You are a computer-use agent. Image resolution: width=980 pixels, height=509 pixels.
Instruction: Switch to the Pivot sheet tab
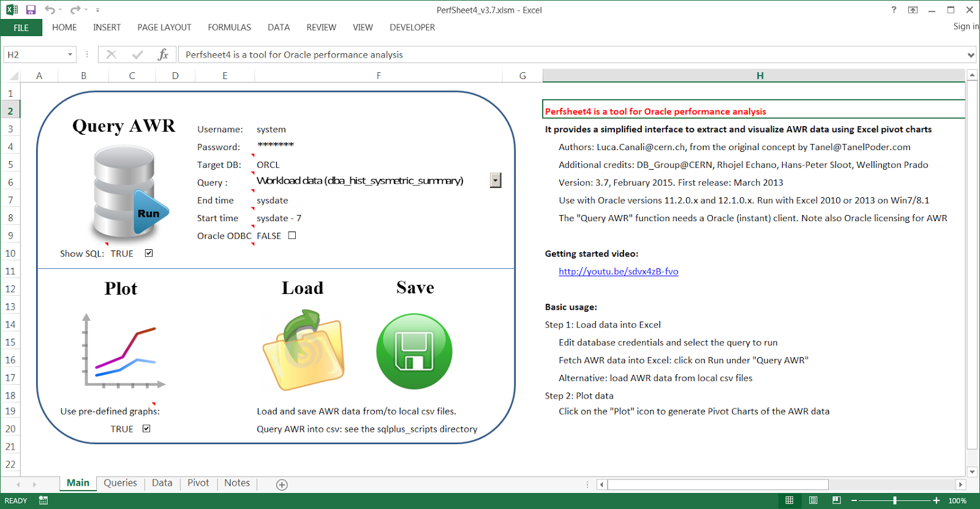point(198,483)
